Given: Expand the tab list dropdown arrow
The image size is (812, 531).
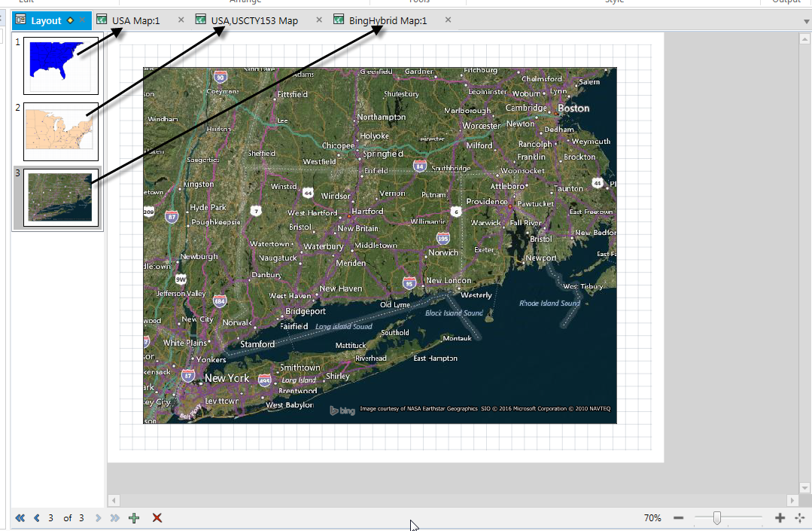Looking at the screenshot, I should (x=806, y=21).
